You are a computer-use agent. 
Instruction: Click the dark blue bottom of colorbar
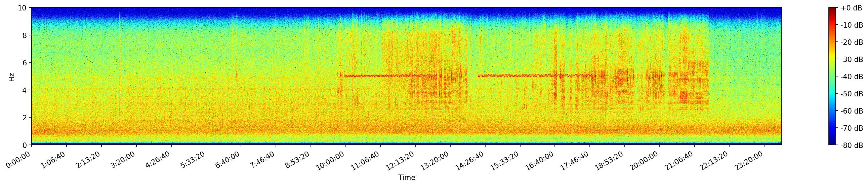coord(832,143)
